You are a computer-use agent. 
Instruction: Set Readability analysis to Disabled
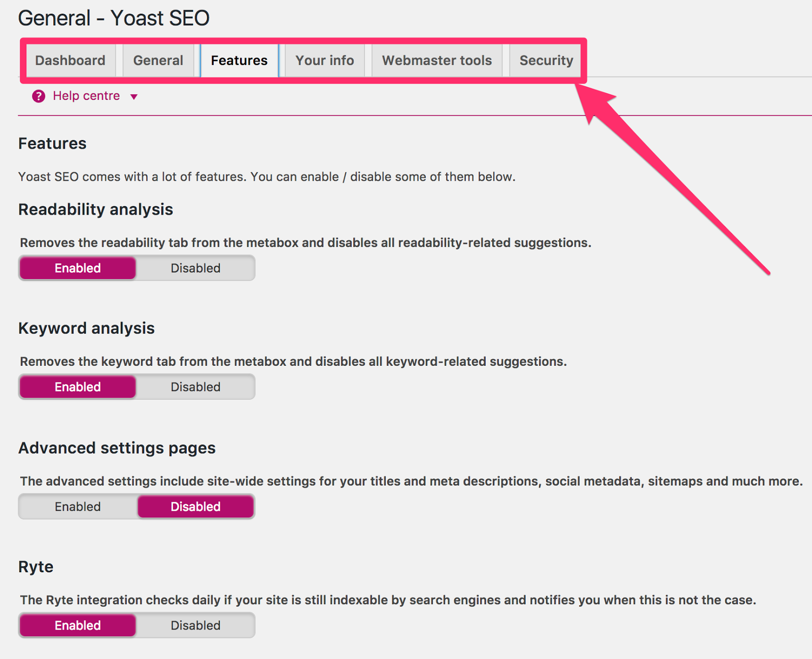(x=195, y=268)
